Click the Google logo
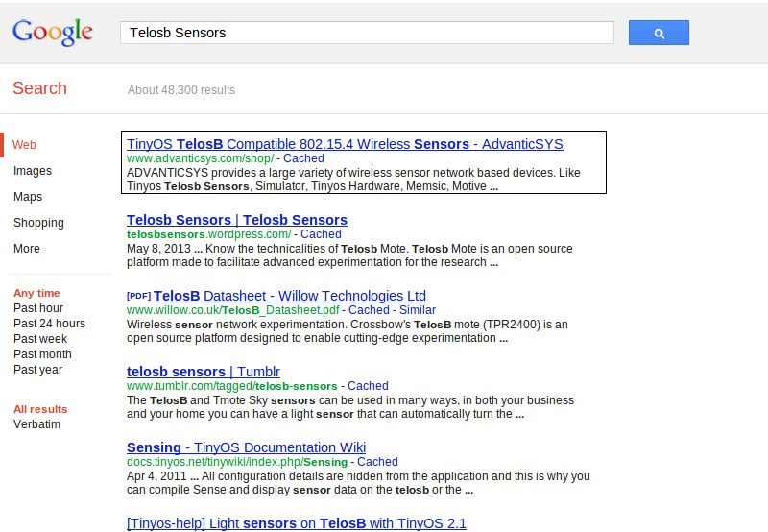This screenshot has width=768, height=532. [x=53, y=33]
